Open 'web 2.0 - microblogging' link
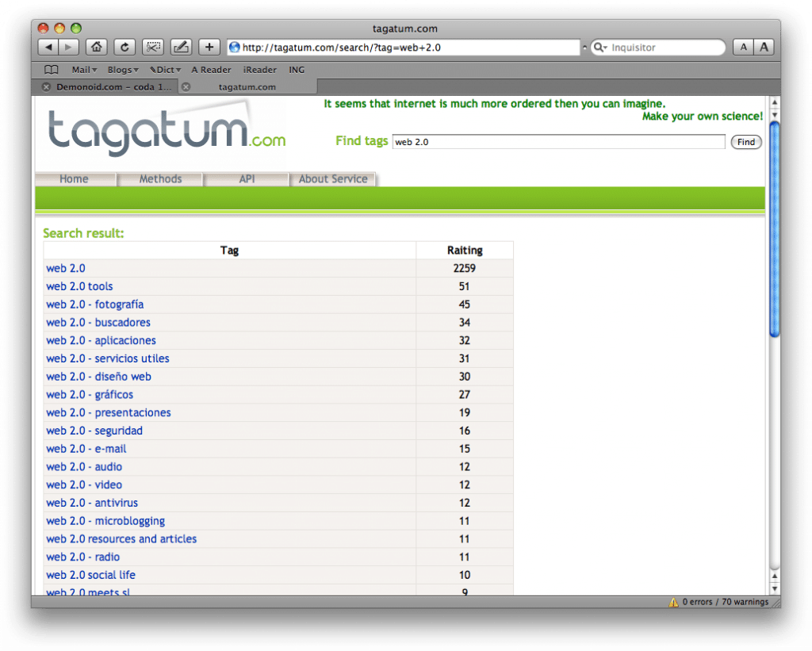This screenshot has height=651, width=812. [105, 521]
